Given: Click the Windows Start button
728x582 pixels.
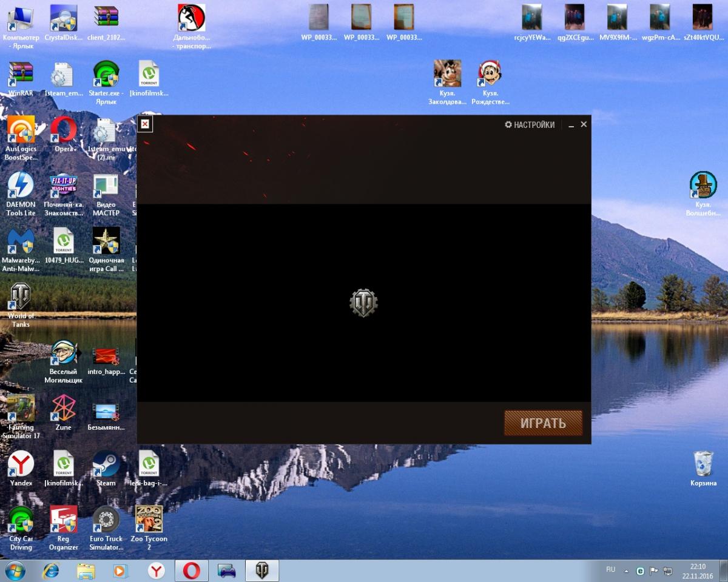Looking at the screenshot, I should (15, 570).
